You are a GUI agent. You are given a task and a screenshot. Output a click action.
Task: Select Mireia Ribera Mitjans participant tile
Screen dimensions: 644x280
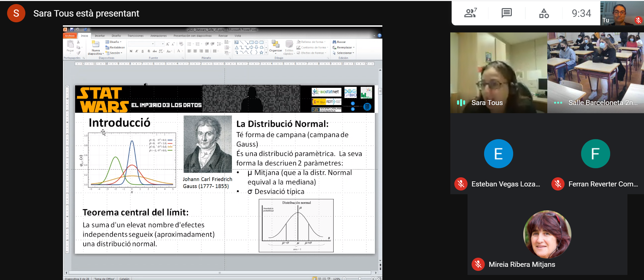tap(547, 234)
